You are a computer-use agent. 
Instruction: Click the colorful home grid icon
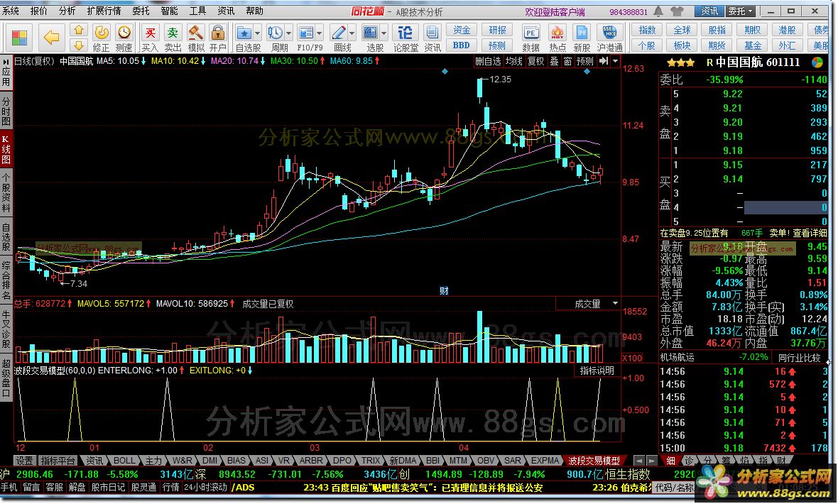pos(19,38)
